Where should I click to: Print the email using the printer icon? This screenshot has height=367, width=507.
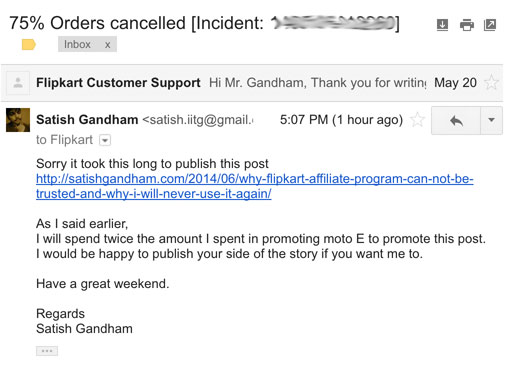click(467, 25)
